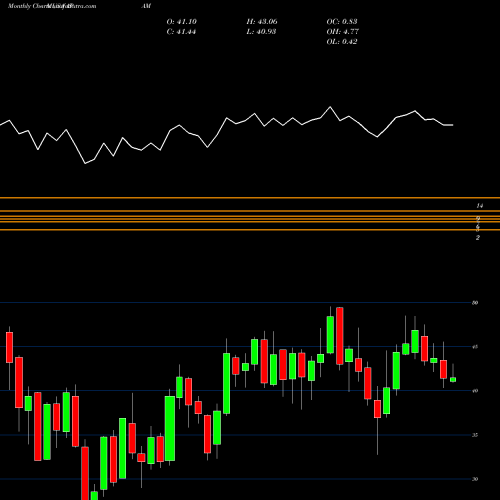Click the 40 price axis label
This screenshot has height=500, width=500.
pos(475,391)
